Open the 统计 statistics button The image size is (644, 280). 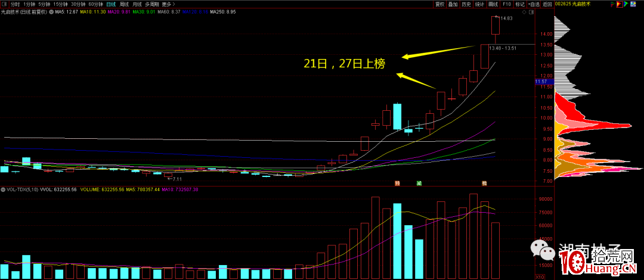point(479,4)
